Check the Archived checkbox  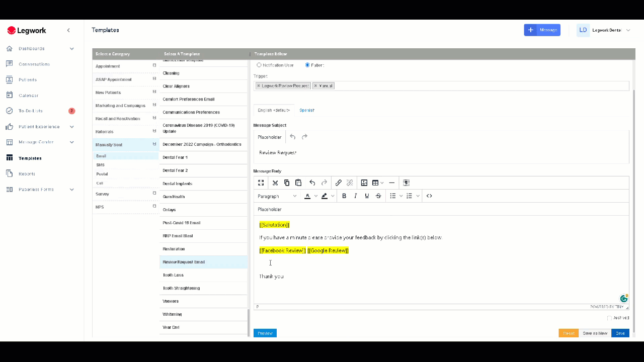click(609, 318)
